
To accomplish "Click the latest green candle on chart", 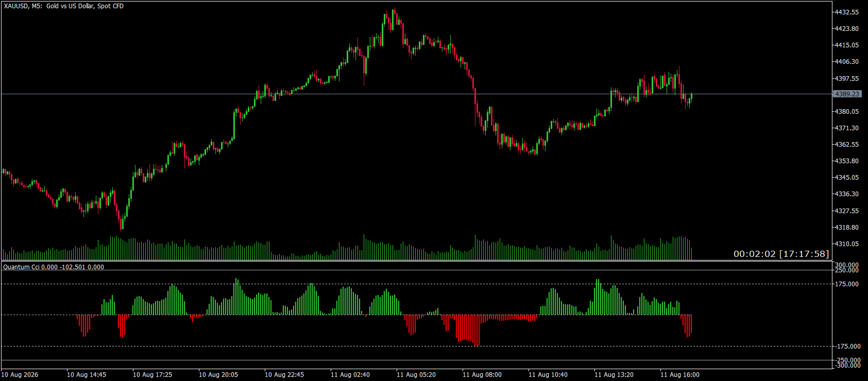I will (691, 97).
